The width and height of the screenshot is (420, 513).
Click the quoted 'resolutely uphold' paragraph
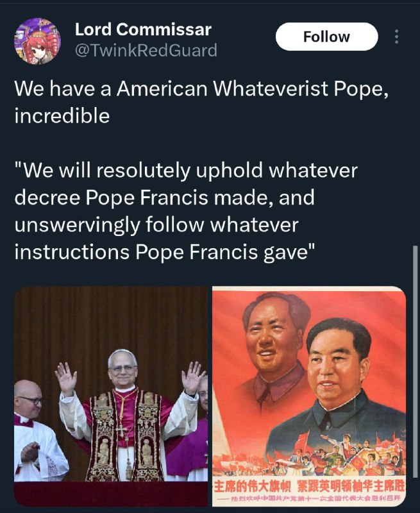[186, 211]
